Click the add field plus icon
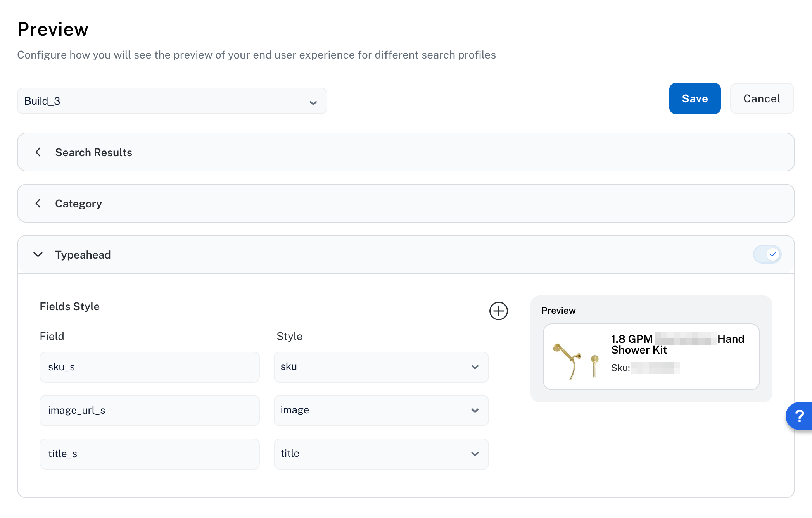812x518 pixels. 499,311
